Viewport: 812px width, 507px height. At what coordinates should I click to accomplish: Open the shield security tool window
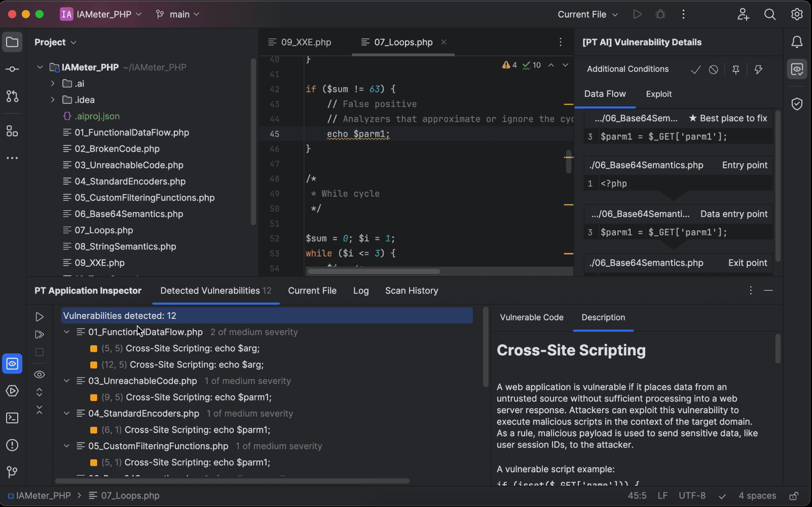pos(797,104)
